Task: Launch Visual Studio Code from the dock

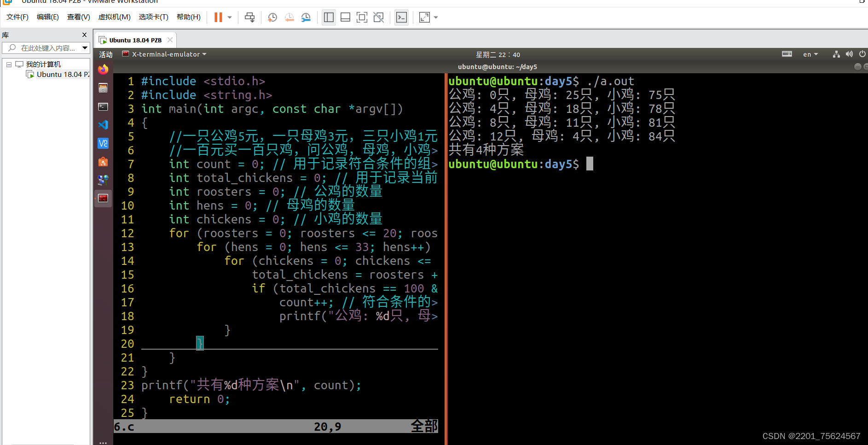Action: [x=103, y=125]
